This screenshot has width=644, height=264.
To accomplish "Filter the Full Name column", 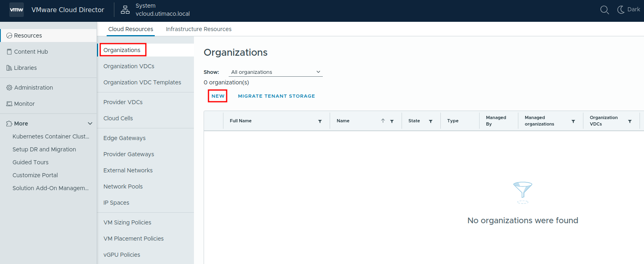I will point(320,121).
